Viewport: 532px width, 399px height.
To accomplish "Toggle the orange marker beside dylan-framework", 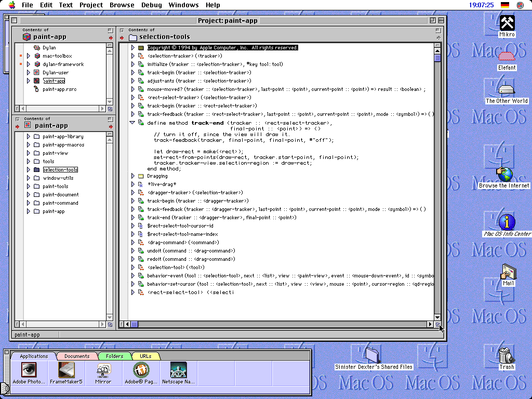I will click(21, 64).
